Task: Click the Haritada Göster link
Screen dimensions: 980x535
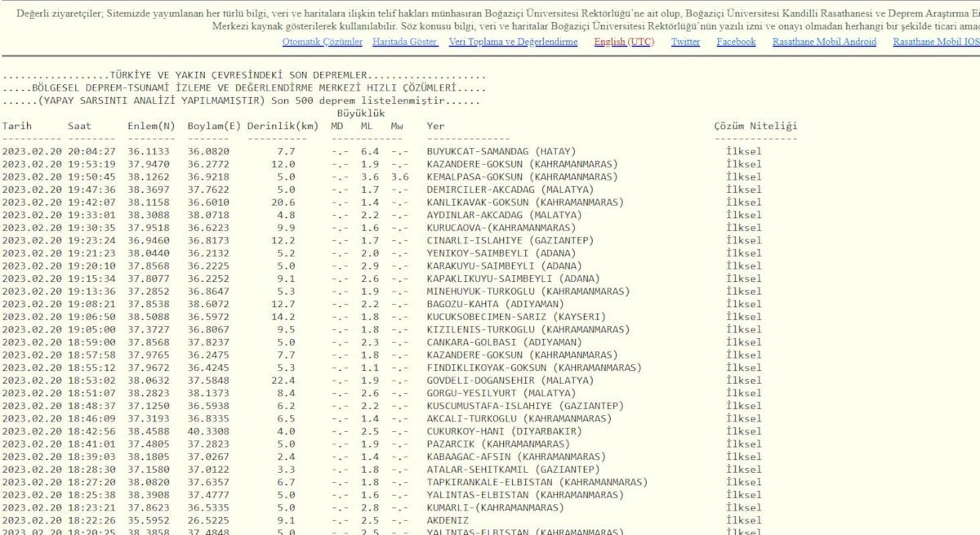Action: (405, 42)
